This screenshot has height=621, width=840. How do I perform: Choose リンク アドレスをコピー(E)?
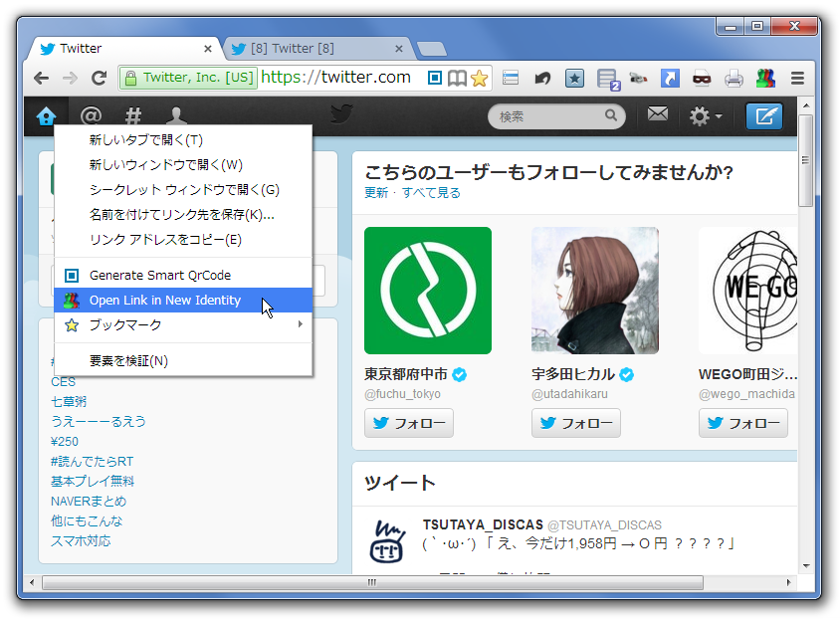point(183,239)
